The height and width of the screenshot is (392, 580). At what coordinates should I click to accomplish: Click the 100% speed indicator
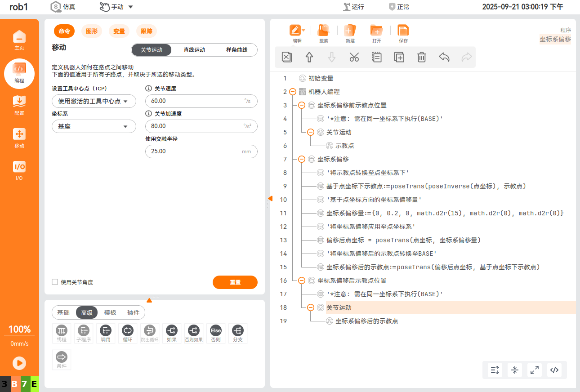tap(19, 329)
